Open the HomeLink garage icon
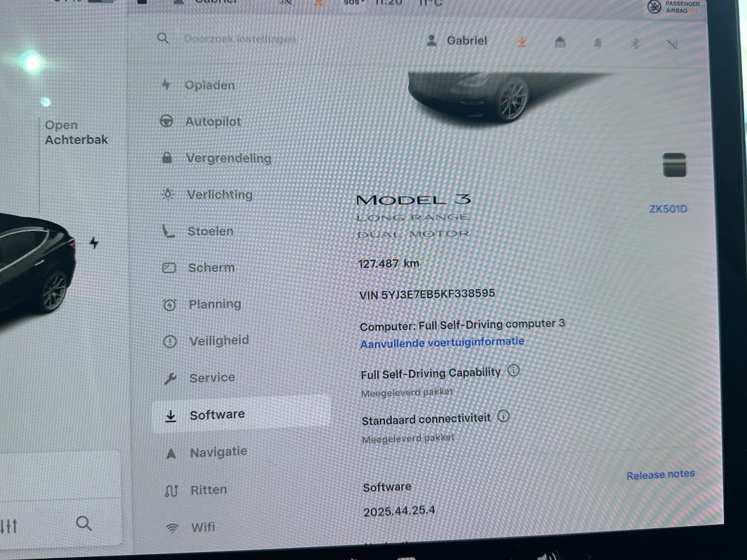 pyautogui.click(x=560, y=43)
